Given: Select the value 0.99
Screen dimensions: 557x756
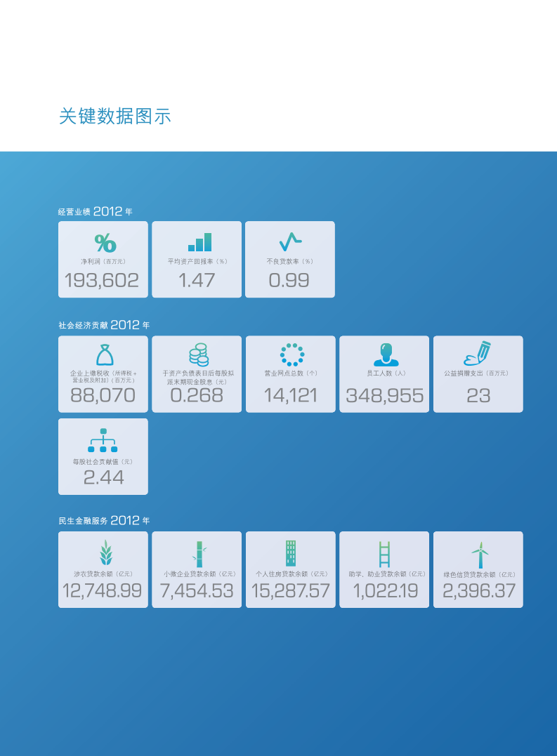Looking at the screenshot, I should (x=289, y=281).
